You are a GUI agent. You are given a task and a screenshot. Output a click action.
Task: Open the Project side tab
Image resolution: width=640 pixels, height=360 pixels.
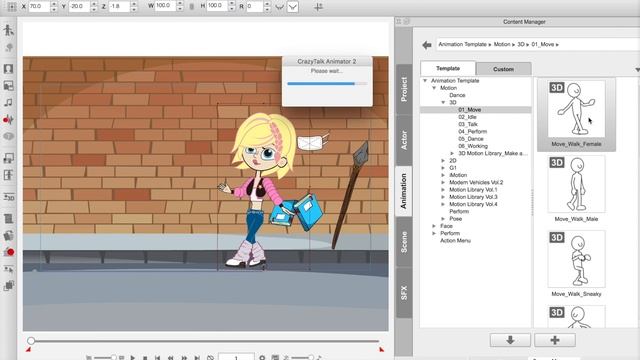(x=404, y=89)
